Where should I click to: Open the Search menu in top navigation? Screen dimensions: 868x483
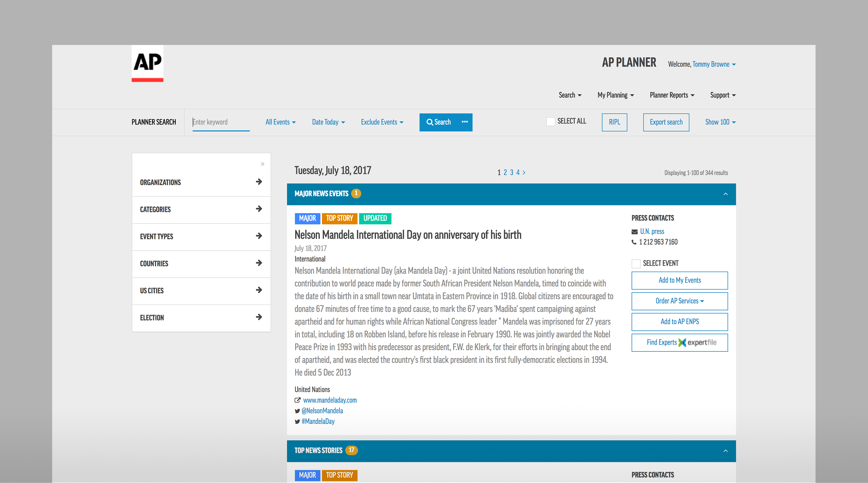pos(570,95)
